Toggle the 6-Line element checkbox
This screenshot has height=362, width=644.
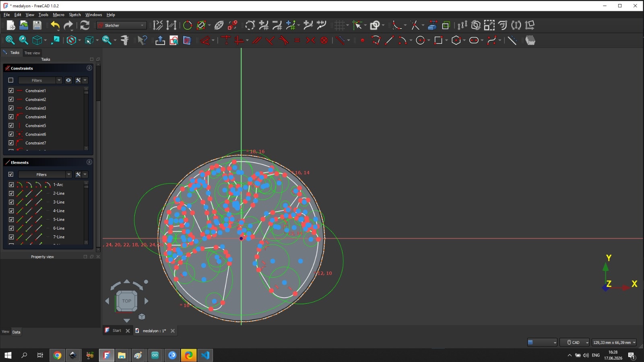click(11, 228)
